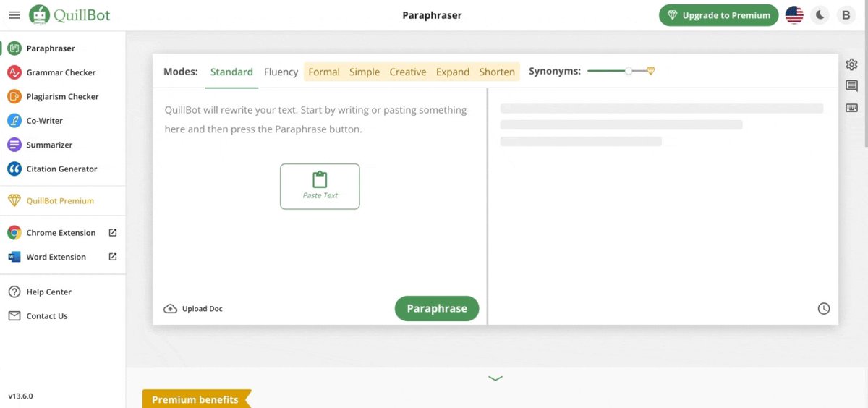Click the QuillBot Premium diamond icon
Image resolution: width=868 pixels, height=408 pixels.
[14, 200]
